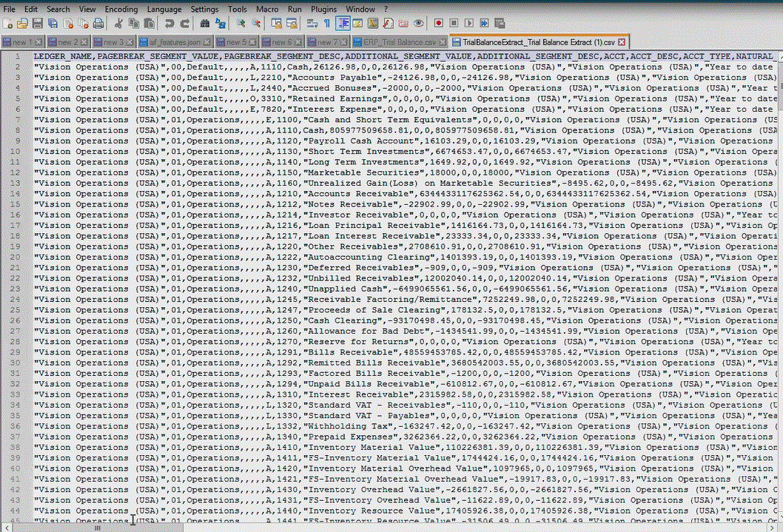
Task: Open the Plugins menu
Action: tap(323, 10)
